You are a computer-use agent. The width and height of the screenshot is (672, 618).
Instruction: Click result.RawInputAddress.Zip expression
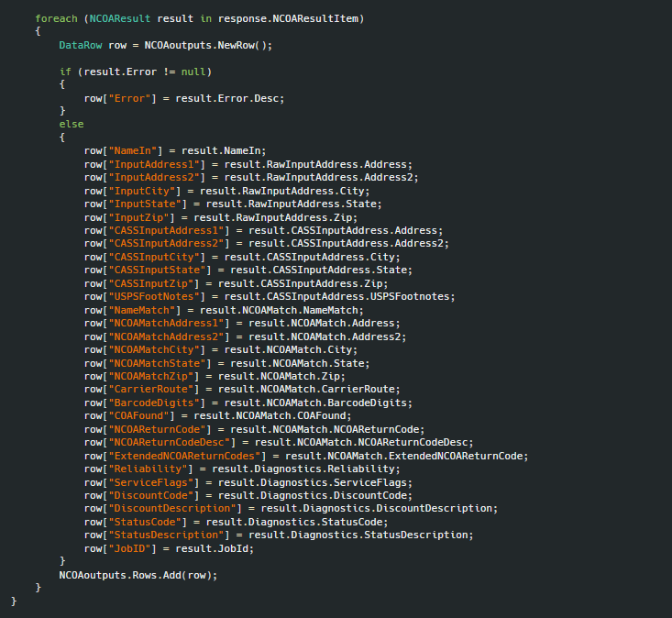(x=272, y=217)
